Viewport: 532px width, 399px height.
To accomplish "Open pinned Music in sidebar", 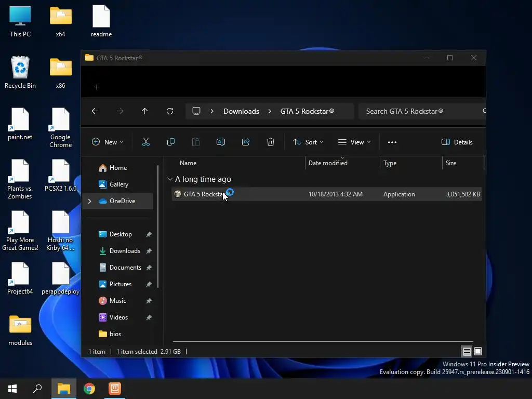I will point(118,301).
